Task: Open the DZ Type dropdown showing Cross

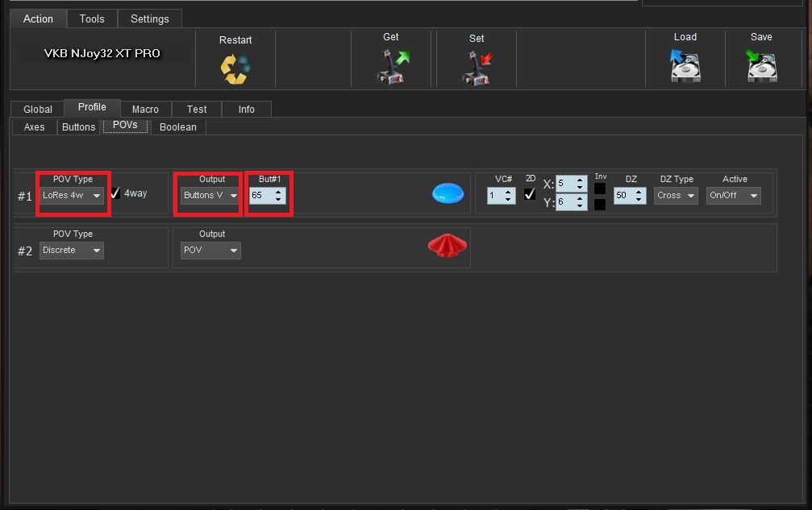Action: coord(676,196)
